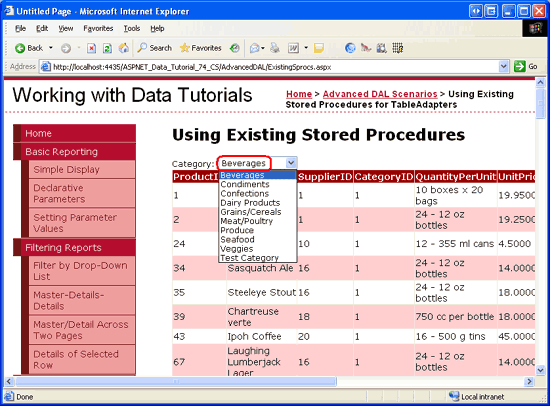
Task: Open the Favorites menu in menu bar
Action: 98,28
